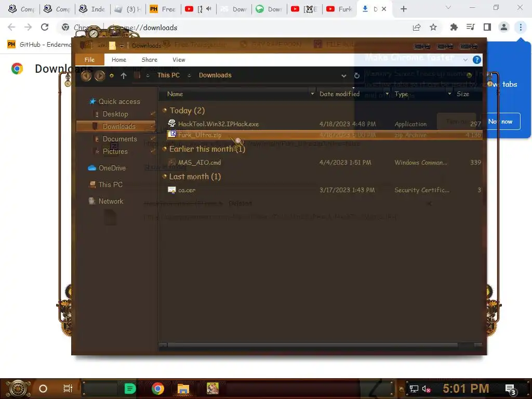Open the View ribbon tab
This screenshot has height=399, width=532.
[x=179, y=60]
